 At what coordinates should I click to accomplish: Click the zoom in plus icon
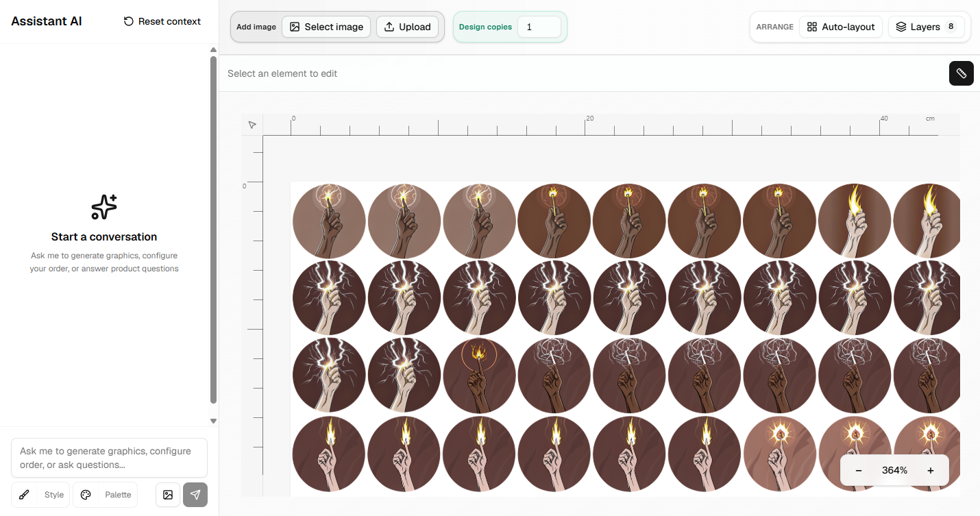point(930,470)
